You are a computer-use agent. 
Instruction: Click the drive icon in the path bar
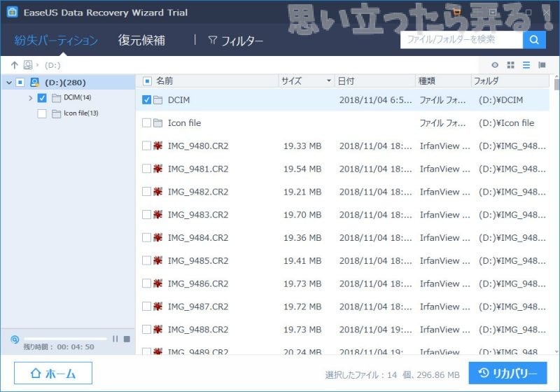[28, 65]
